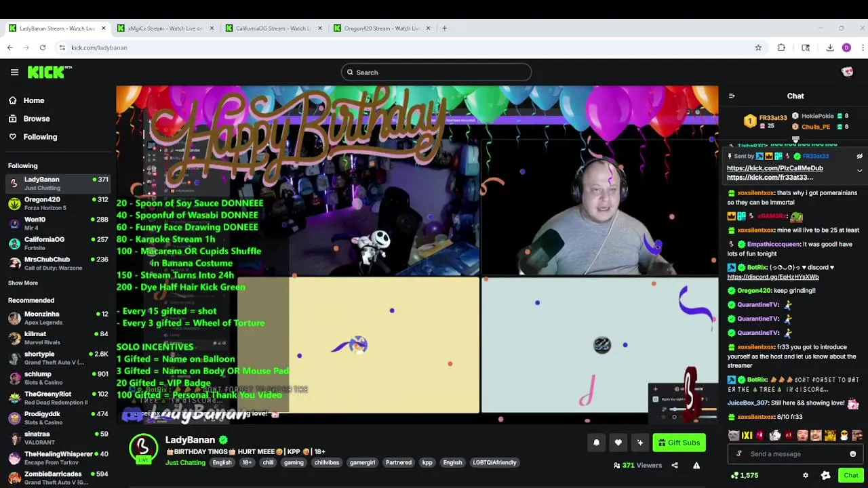
Task: Click FR33at33 top gifter name
Action: point(773,118)
